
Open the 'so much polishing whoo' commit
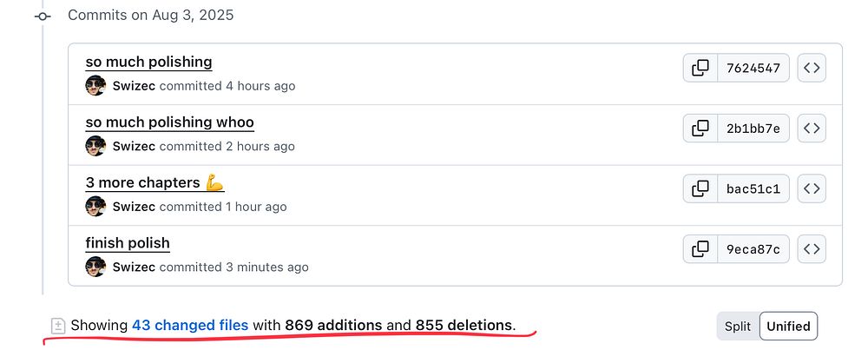[x=169, y=122]
